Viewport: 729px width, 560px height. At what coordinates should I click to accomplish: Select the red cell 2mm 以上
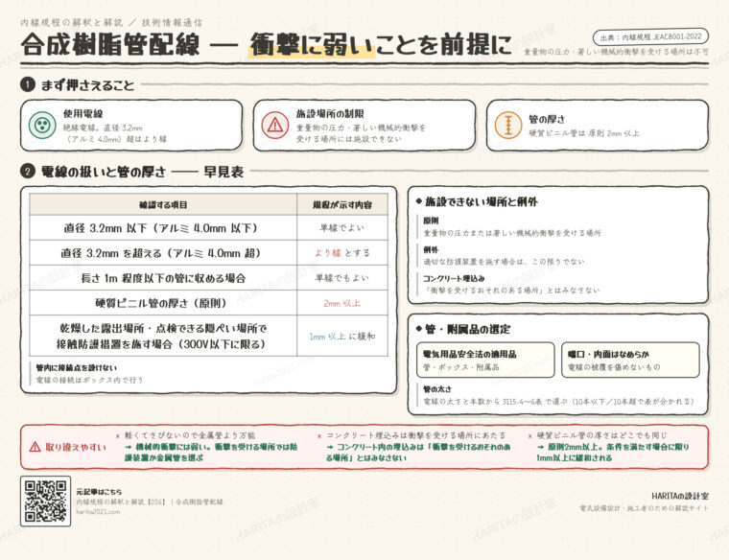click(342, 303)
